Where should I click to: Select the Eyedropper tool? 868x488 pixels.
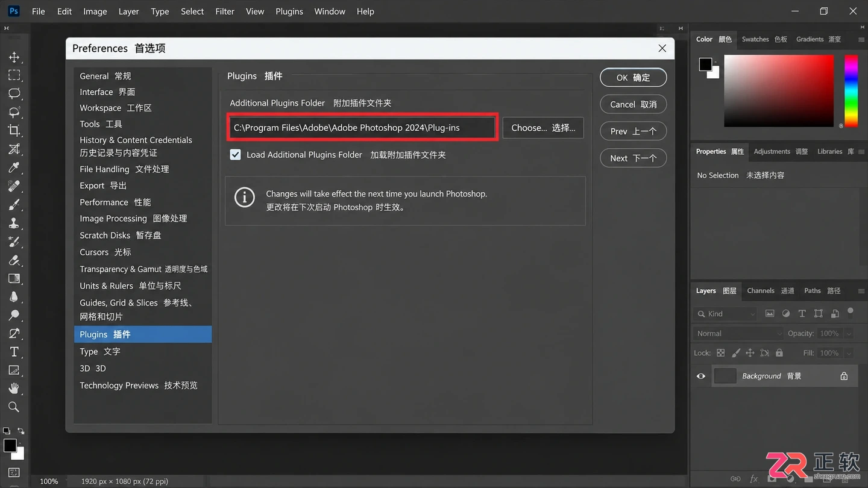14,167
